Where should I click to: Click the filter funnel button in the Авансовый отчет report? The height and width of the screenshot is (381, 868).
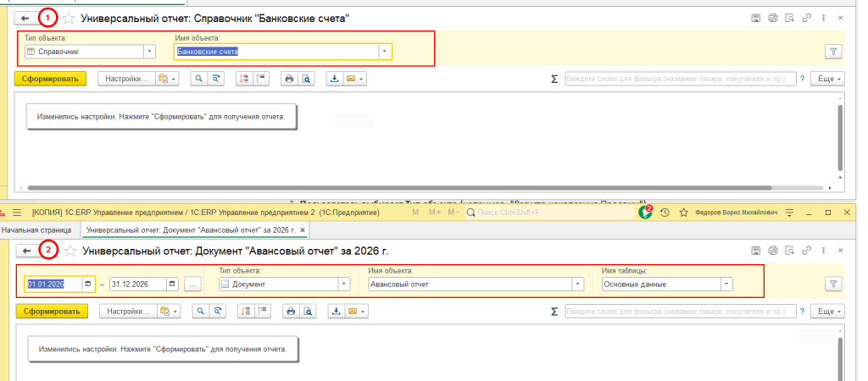(x=832, y=284)
